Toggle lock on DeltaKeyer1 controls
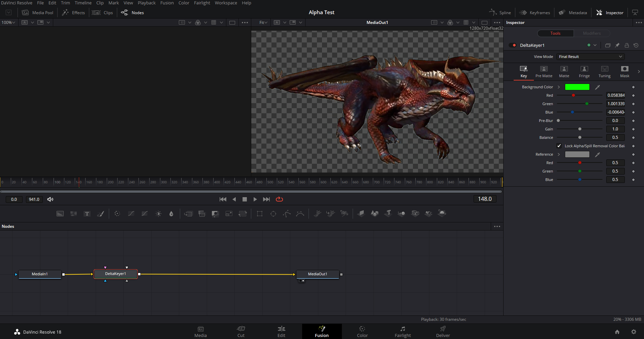644x339 pixels. pos(626,45)
